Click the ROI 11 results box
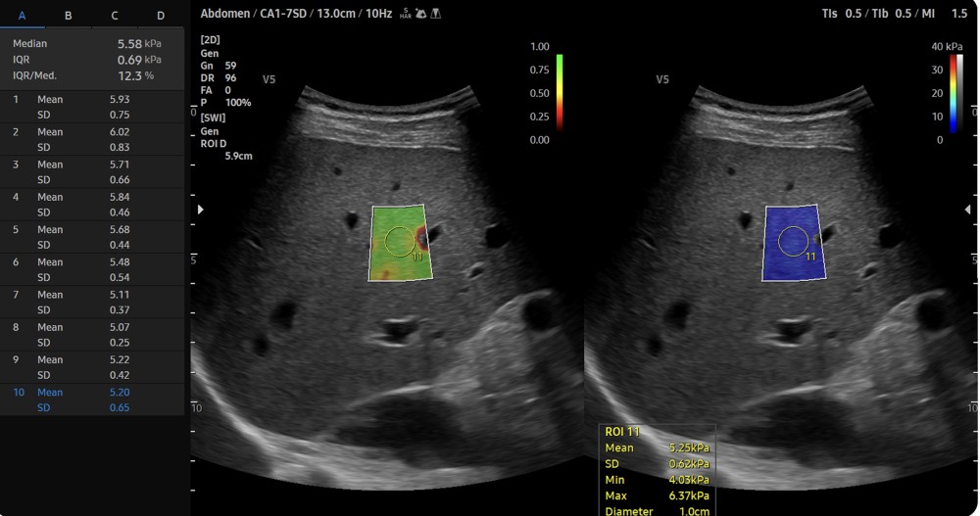This screenshot has width=980, height=516. pos(657,470)
